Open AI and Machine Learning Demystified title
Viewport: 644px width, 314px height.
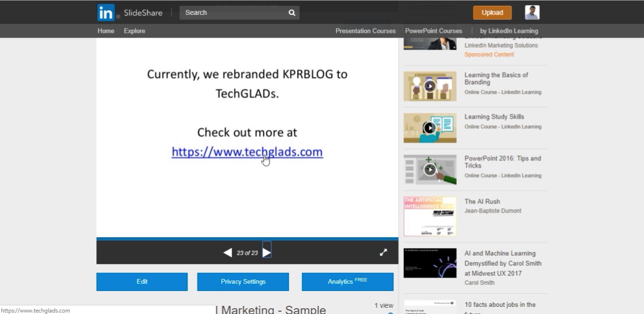[503, 263]
